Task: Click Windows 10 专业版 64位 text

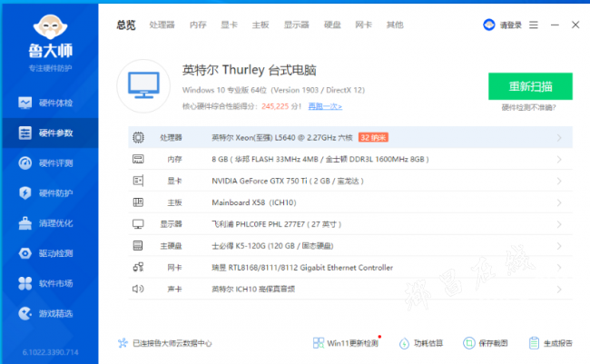Action: coord(224,90)
